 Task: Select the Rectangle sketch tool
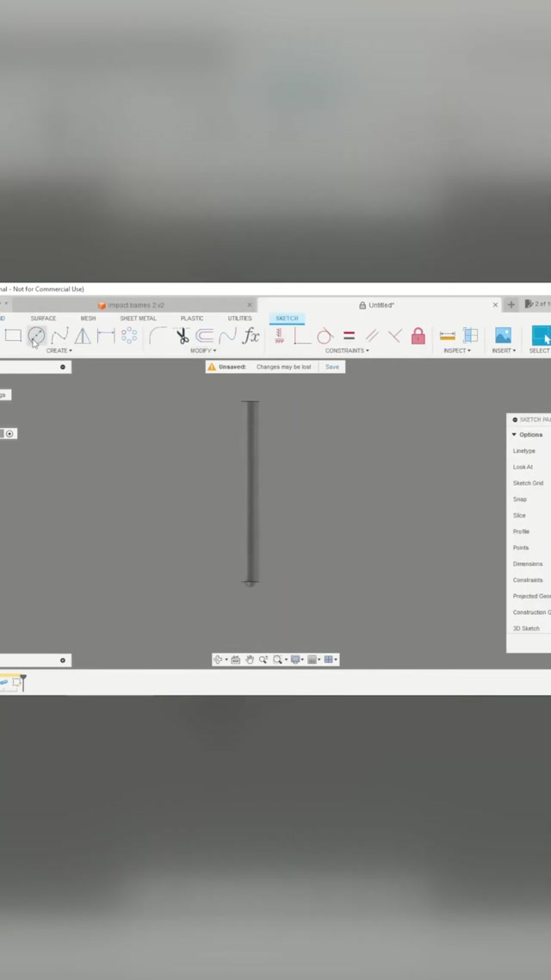[x=13, y=336]
